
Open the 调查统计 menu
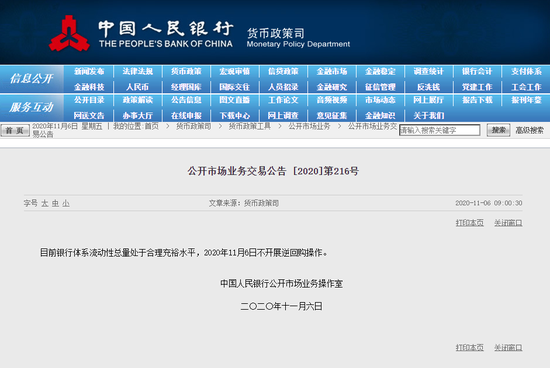tap(429, 72)
